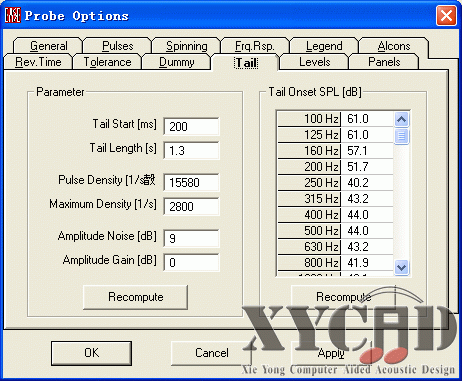
Task: Click the EASE app icon in title bar
Action: [13, 15]
